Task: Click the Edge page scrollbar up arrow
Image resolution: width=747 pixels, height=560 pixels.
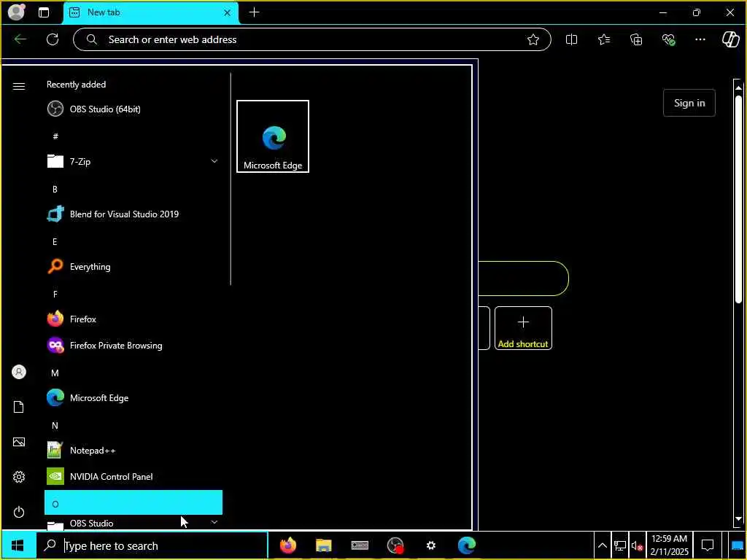Action: coord(738,87)
